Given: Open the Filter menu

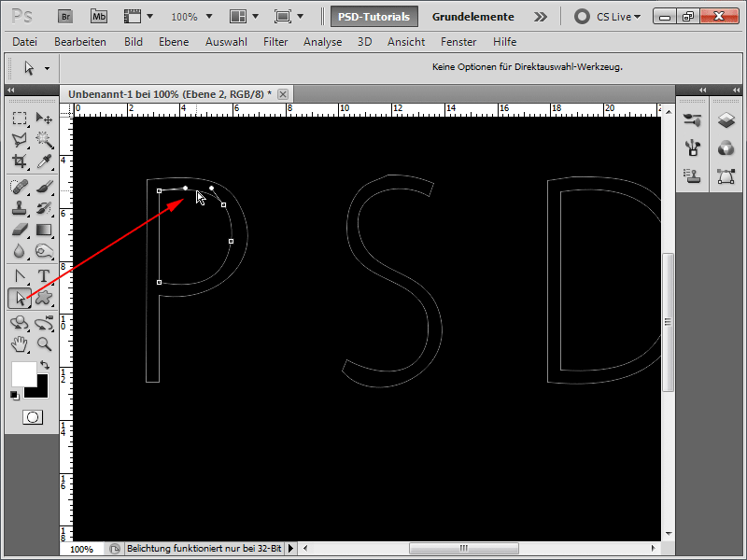Looking at the screenshot, I should point(275,42).
